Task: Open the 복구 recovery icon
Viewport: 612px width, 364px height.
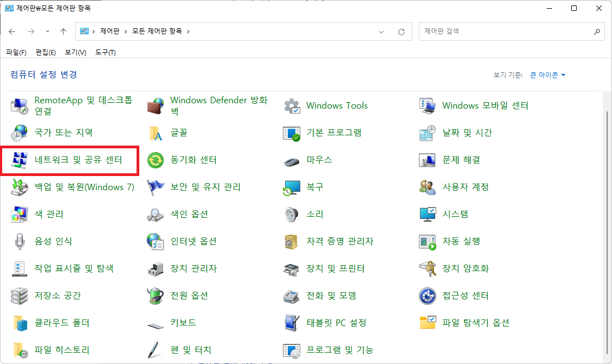Action: [292, 187]
